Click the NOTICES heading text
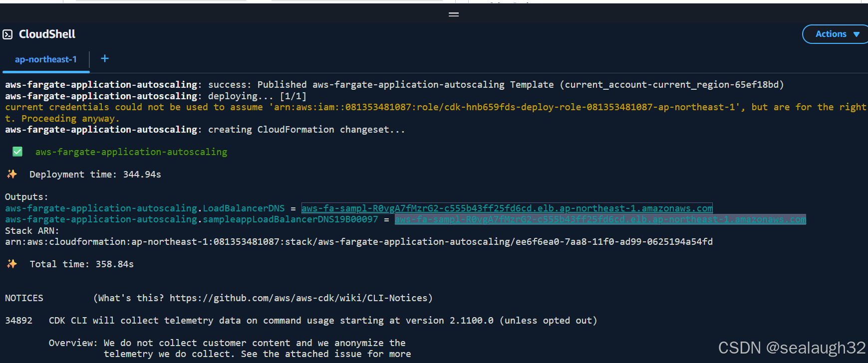868x363 pixels. click(x=24, y=298)
